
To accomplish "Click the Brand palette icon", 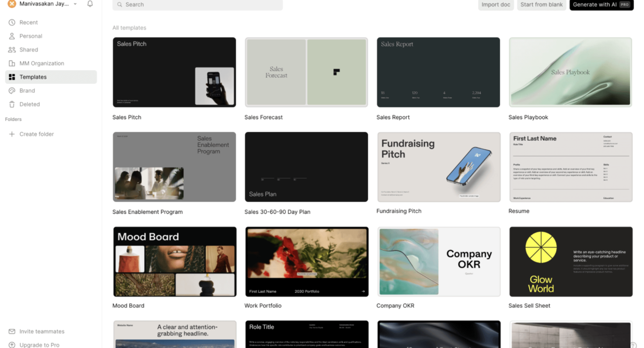I will tap(12, 91).
